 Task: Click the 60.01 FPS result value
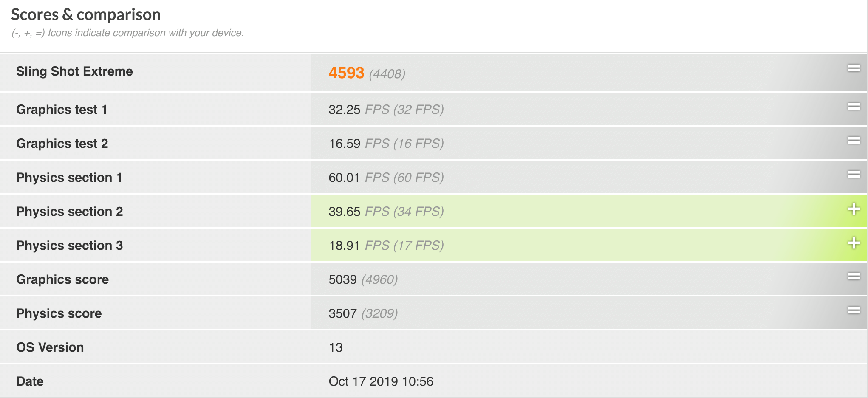coord(345,178)
